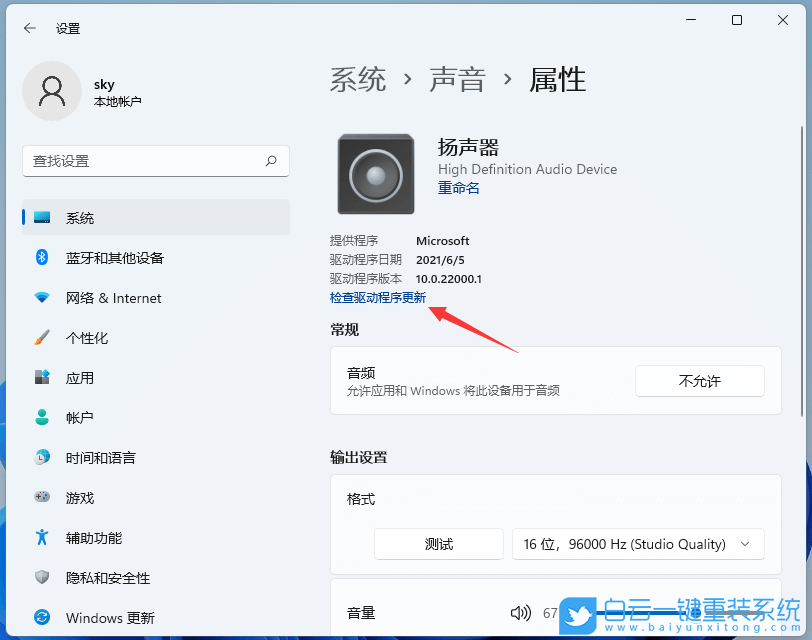Open 个性化 personalization brush icon
This screenshot has height=640, width=812.
tap(41, 338)
